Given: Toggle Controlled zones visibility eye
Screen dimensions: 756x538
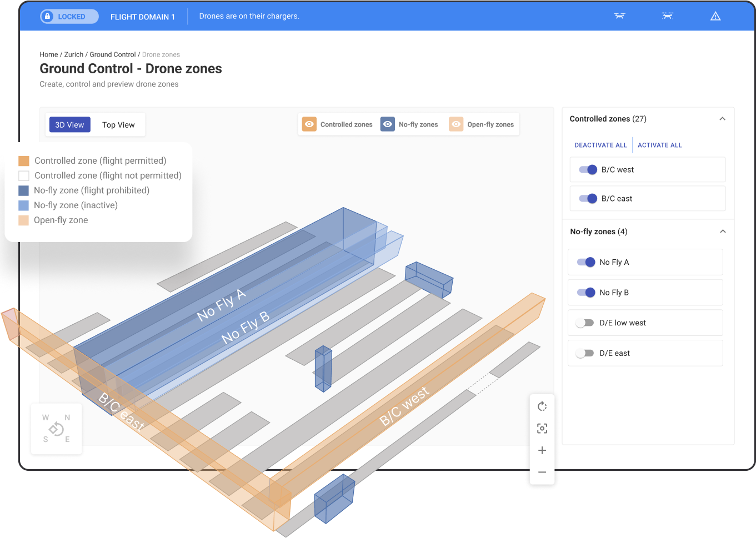Looking at the screenshot, I should [309, 124].
